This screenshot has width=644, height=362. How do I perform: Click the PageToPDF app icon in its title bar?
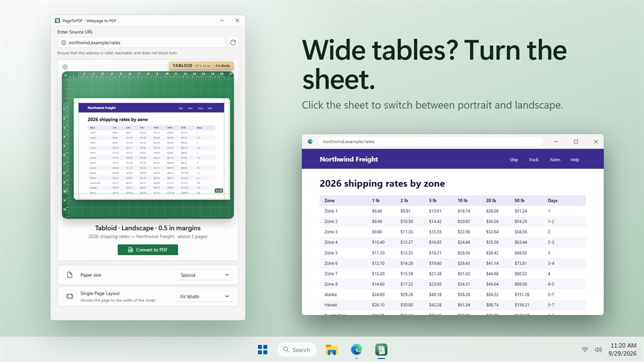[x=57, y=21]
